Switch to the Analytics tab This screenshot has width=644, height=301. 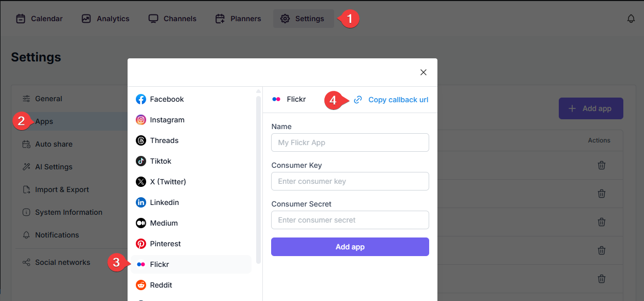[x=105, y=19]
